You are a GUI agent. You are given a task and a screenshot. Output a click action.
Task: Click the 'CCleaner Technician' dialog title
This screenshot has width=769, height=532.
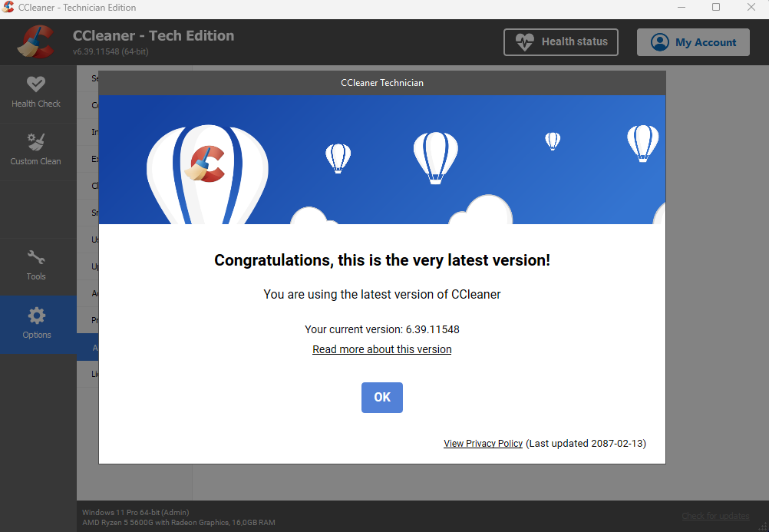382,83
